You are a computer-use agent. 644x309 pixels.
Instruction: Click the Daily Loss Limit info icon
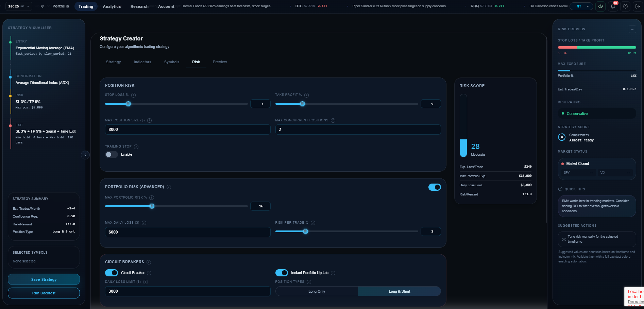tap(146, 282)
